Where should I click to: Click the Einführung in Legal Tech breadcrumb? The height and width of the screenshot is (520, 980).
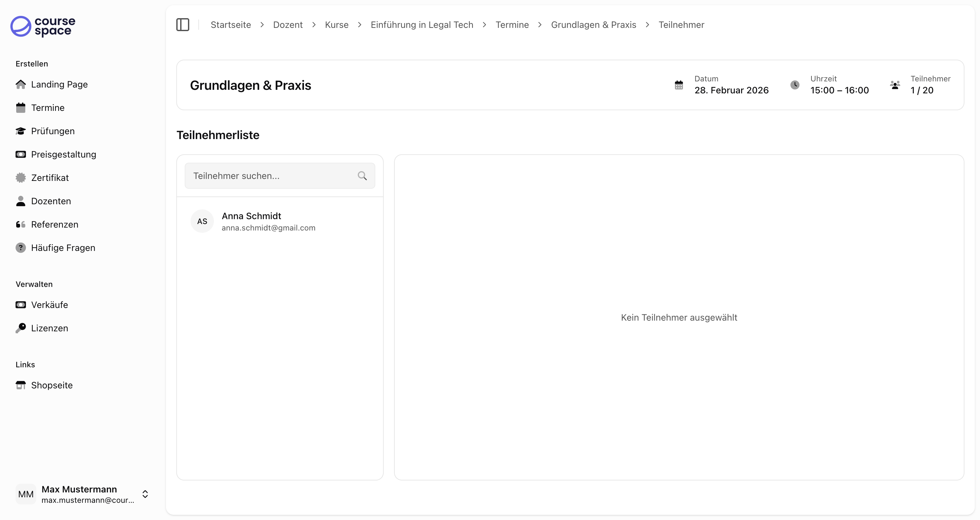click(x=422, y=25)
